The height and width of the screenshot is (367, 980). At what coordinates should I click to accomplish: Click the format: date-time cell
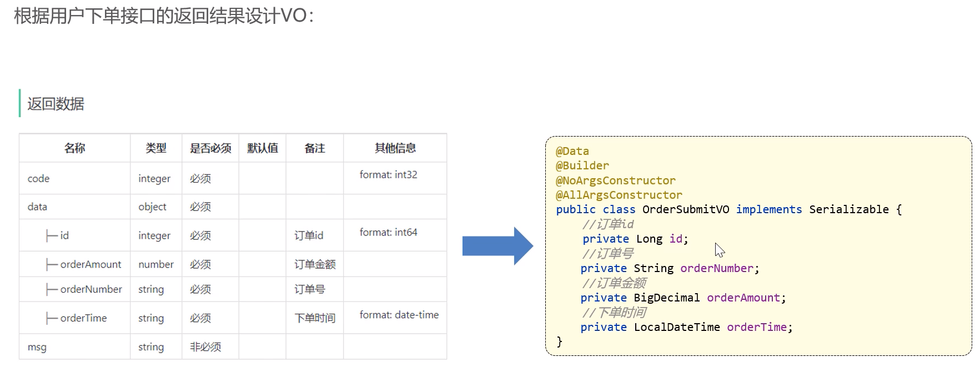(x=399, y=315)
